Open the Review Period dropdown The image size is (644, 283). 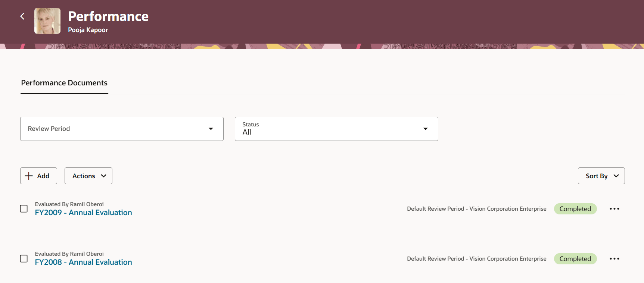click(x=122, y=129)
